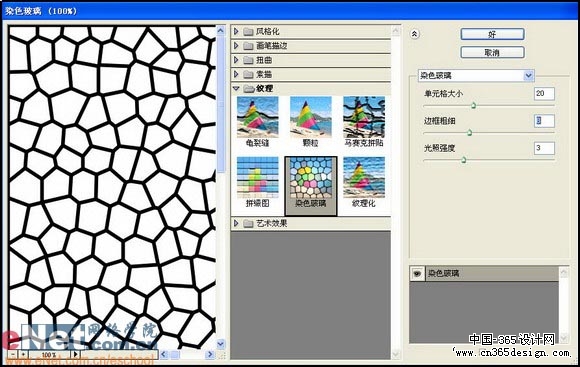Image resolution: width=580 pixels, height=367 pixels.
Task: Click the 单元格大小 cell size slider
Action: click(x=489, y=106)
